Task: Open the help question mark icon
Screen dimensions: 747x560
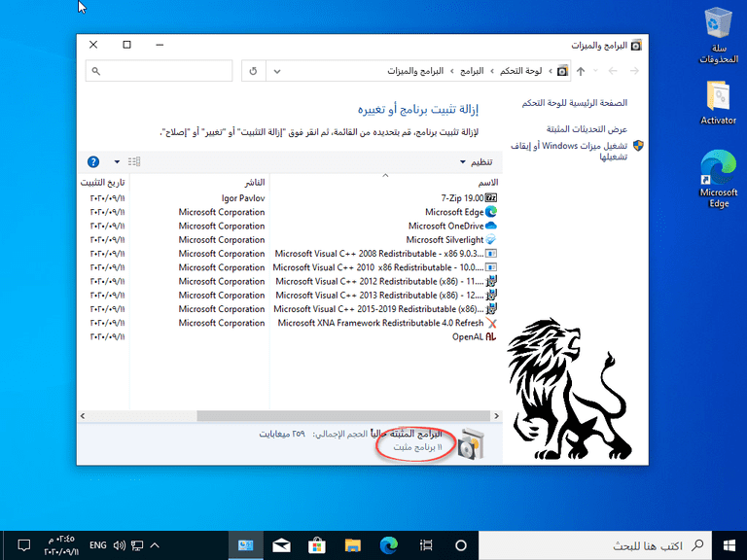Action: tap(93, 162)
